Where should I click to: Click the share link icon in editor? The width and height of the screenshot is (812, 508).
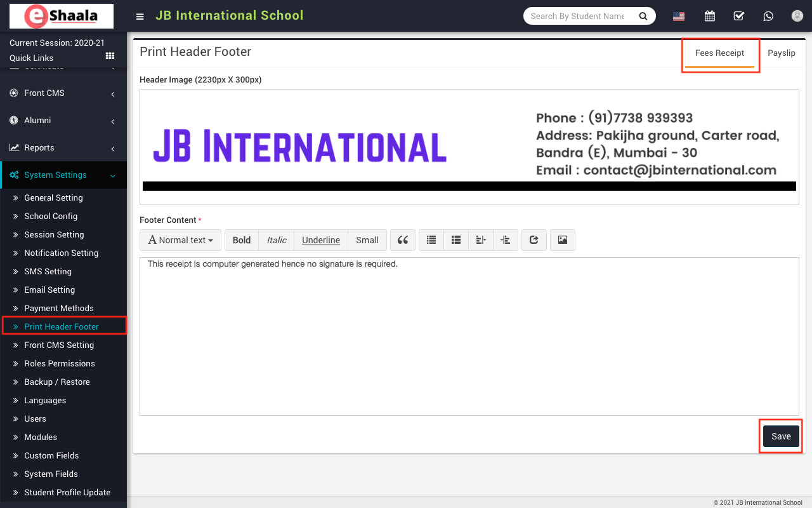point(534,240)
